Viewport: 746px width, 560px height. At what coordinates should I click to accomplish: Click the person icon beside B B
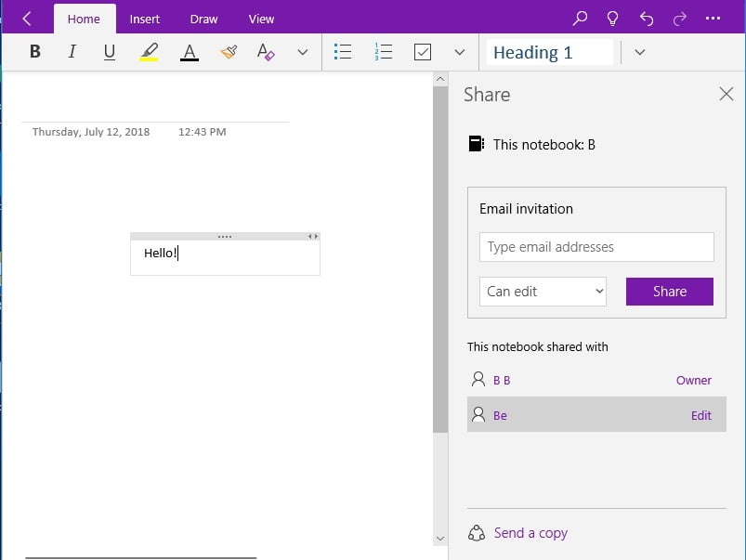pos(478,379)
